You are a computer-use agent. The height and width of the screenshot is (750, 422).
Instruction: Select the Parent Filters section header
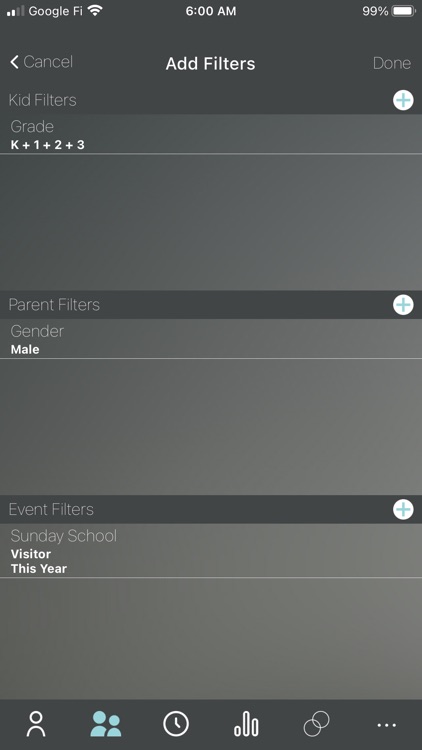(54, 305)
